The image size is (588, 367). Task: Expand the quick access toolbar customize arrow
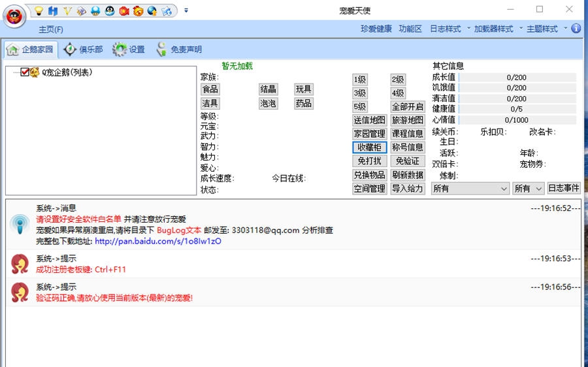pos(186,10)
